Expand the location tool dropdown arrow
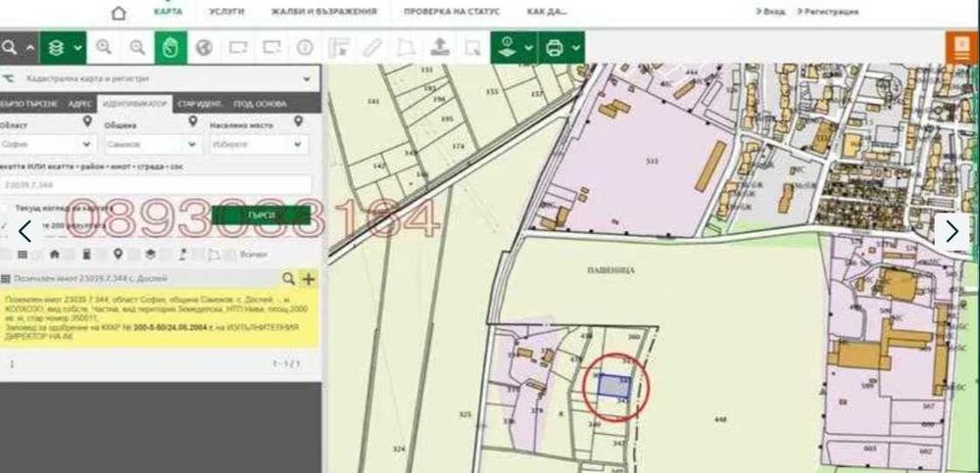 529,48
